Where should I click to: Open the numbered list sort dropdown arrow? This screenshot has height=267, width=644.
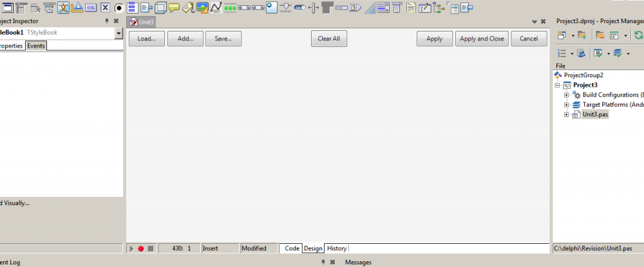tap(572, 54)
